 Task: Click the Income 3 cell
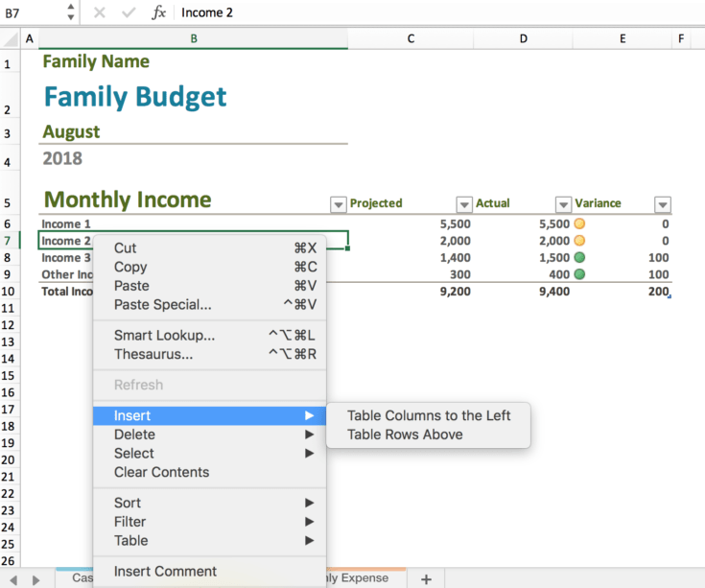click(66, 258)
